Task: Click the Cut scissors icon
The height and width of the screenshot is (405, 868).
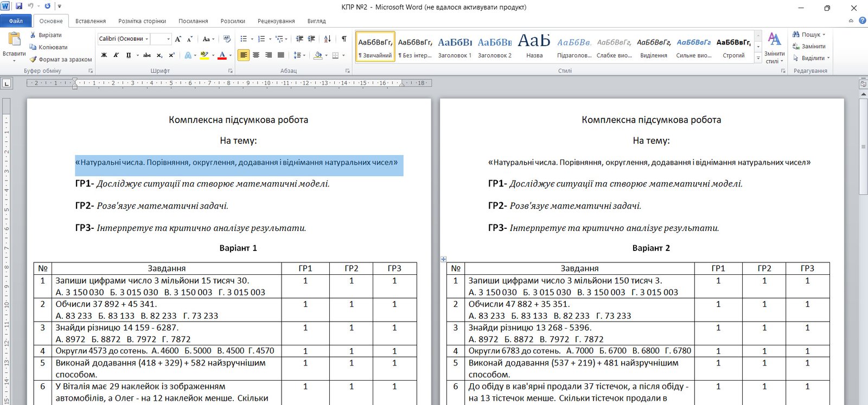Action: pyautogui.click(x=33, y=35)
